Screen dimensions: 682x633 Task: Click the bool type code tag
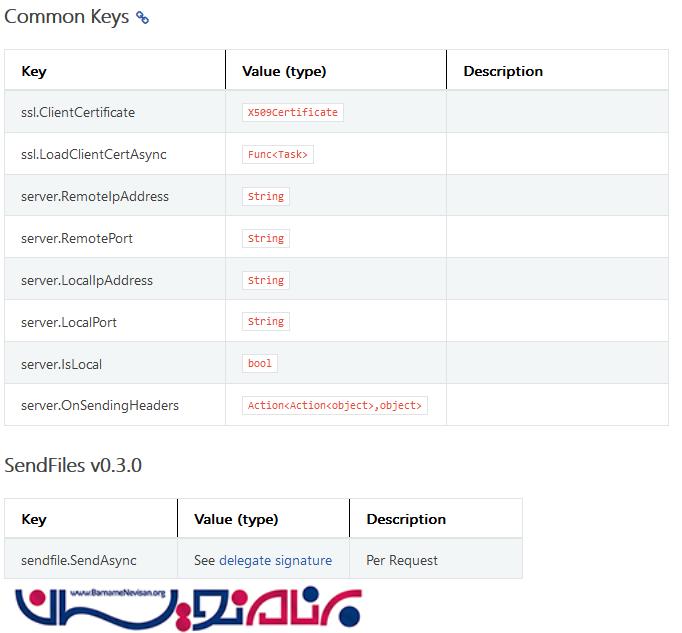click(260, 364)
